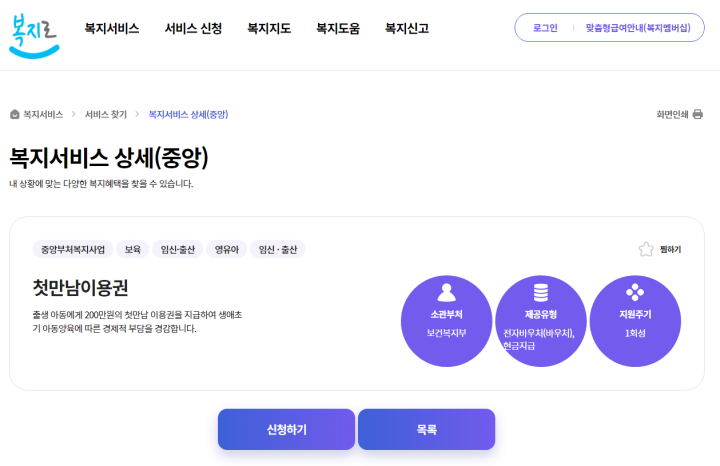Click the 200만원 service description text
The image size is (720, 466).
point(137,321)
